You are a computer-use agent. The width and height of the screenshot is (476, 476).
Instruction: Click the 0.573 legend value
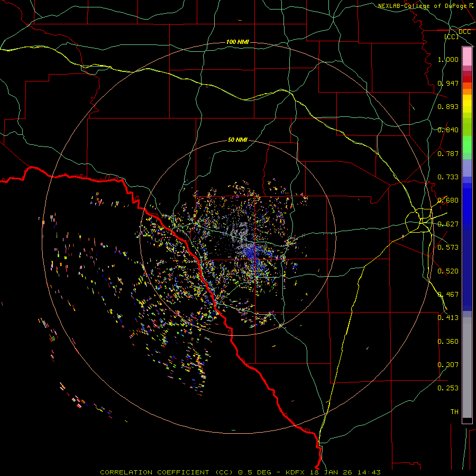click(x=448, y=248)
